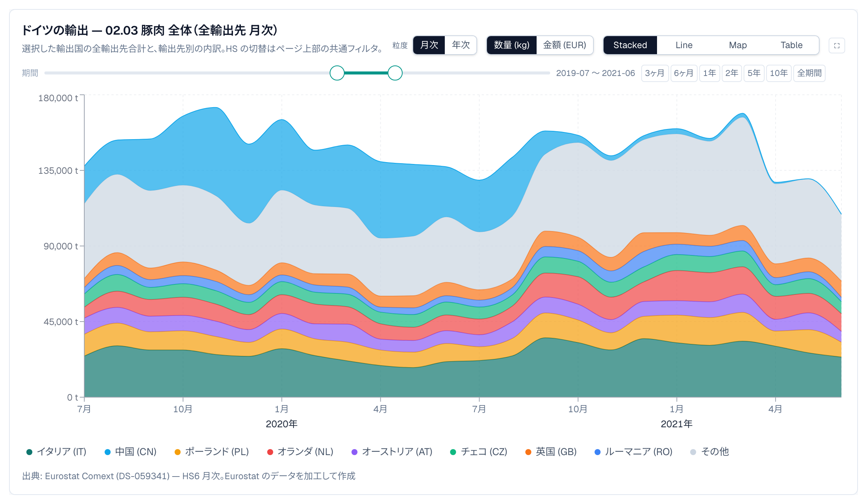Switch granularity to 年次
Screen dimensions: 867x504
coord(461,45)
